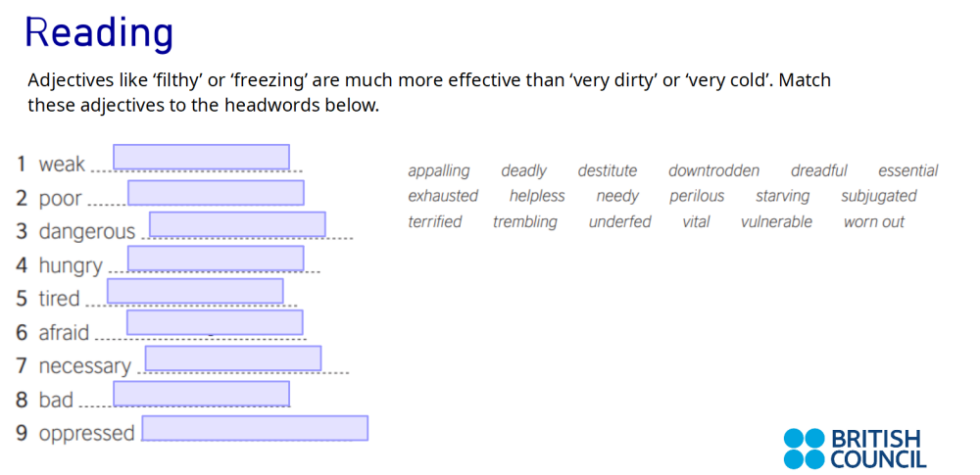Select the input field beside 'poor'
Screen dimensions: 980x475
pyautogui.click(x=216, y=193)
